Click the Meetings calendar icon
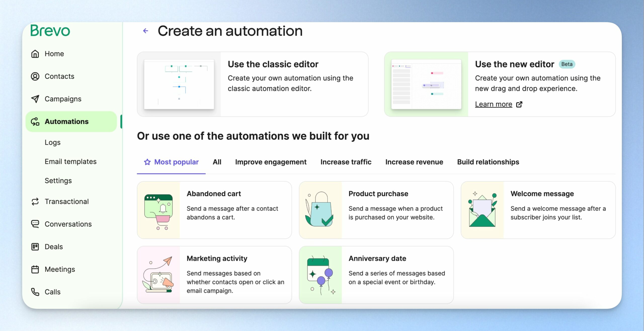The height and width of the screenshot is (331, 644). 35,269
